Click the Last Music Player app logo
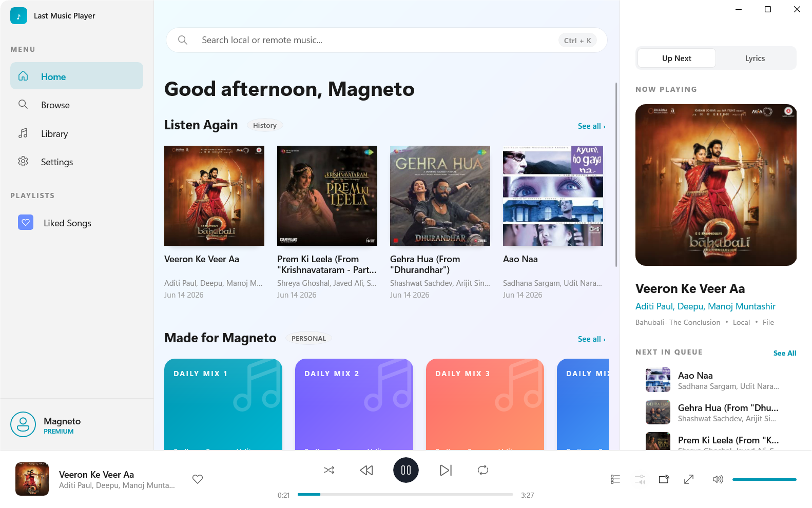This screenshot has height=508, width=812. (x=18, y=16)
